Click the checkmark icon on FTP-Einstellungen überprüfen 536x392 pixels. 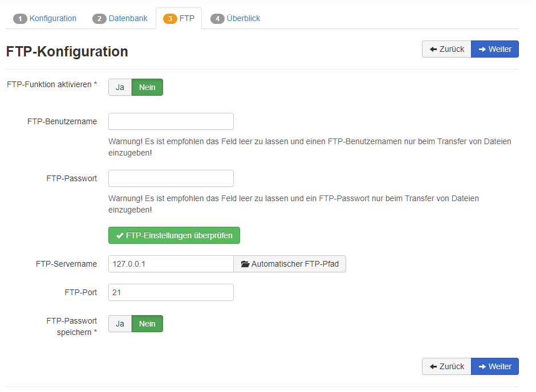pyautogui.click(x=120, y=235)
